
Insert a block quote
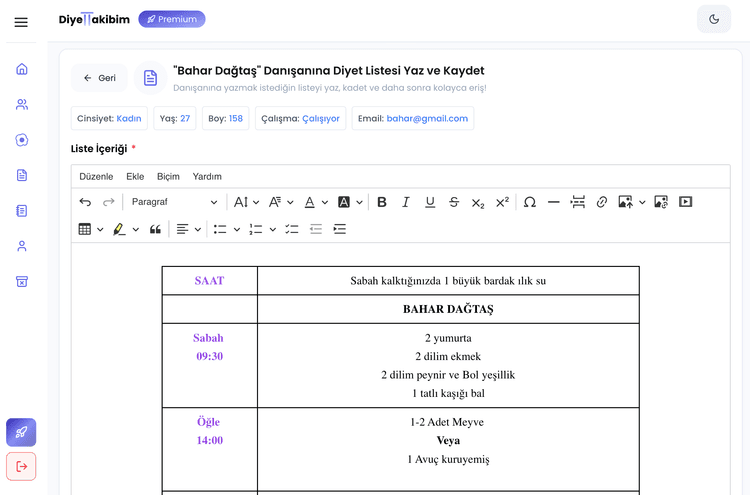[155, 229]
